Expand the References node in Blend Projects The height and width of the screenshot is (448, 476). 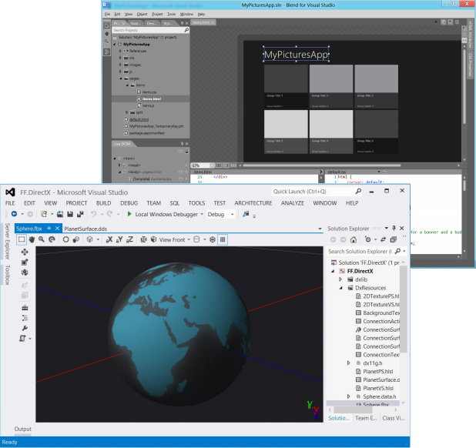pyautogui.click(x=120, y=51)
